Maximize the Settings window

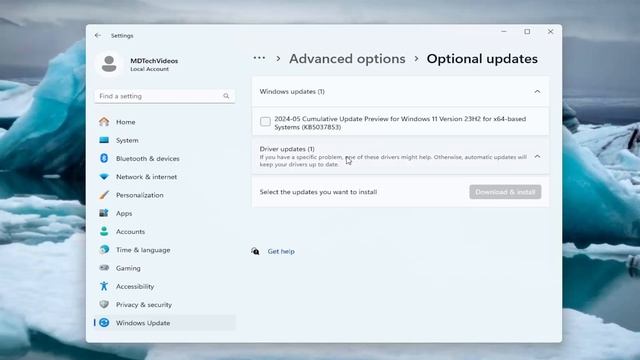pos(527,31)
